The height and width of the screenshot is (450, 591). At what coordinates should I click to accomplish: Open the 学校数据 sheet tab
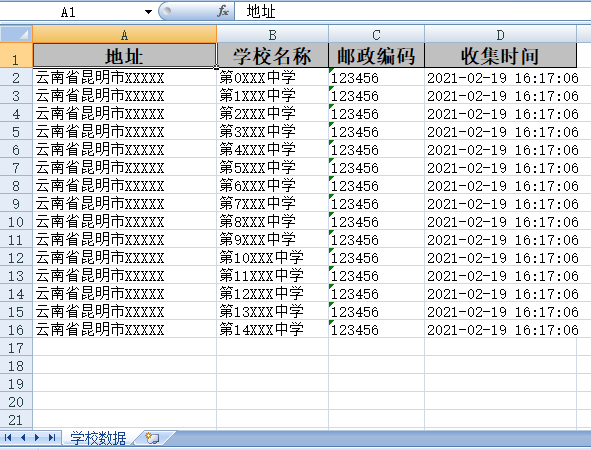(x=98, y=438)
